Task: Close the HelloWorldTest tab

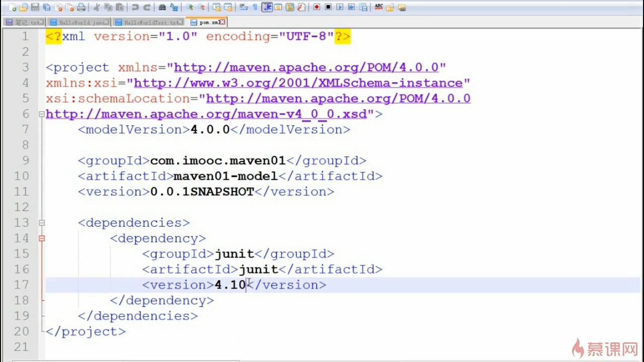Action: (181, 22)
